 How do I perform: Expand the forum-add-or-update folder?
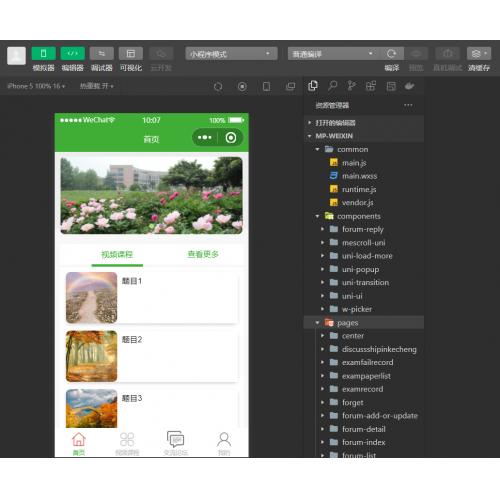(x=364, y=416)
